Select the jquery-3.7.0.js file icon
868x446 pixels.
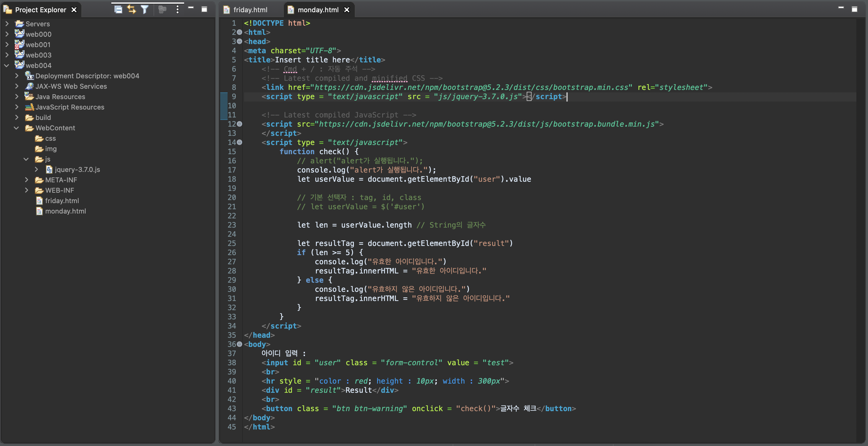49,169
